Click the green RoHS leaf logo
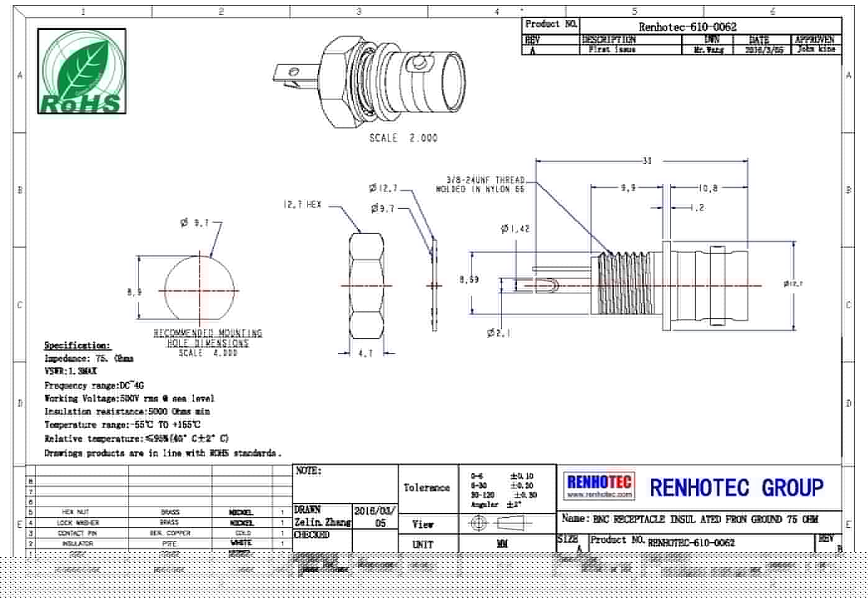 [x=81, y=71]
